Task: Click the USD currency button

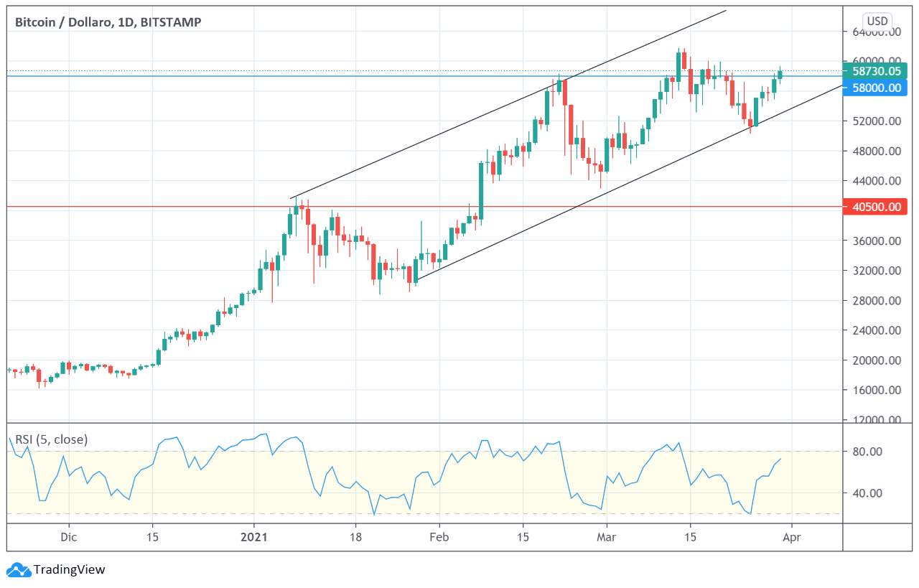Action: (877, 21)
